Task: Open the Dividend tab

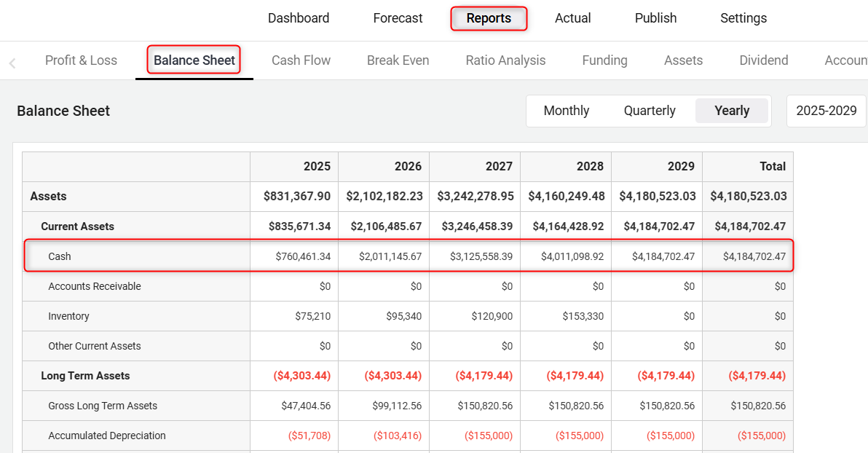Action: [x=763, y=60]
